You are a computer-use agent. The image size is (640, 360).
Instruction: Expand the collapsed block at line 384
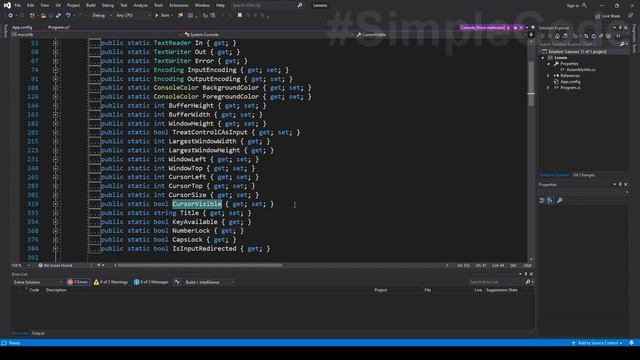coord(56,249)
